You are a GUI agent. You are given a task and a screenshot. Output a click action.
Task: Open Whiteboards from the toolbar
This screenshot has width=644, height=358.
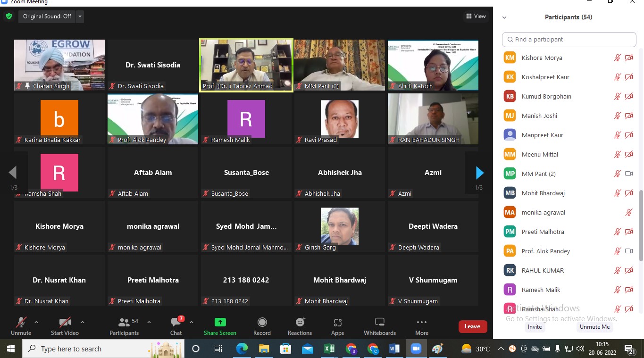tap(379, 323)
